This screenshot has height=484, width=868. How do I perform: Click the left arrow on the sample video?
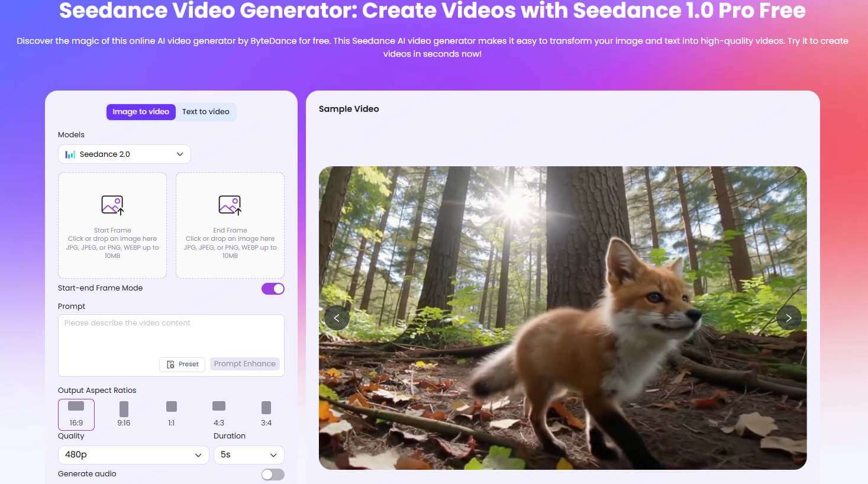click(337, 318)
